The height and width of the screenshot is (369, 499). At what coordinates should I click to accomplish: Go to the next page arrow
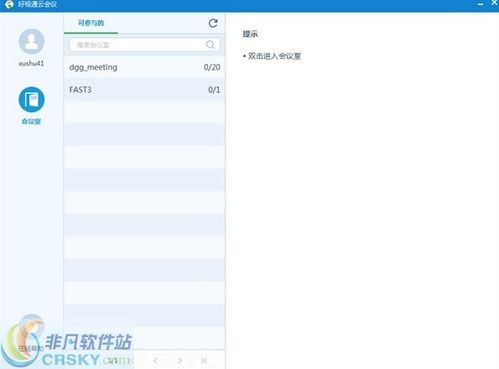180,360
